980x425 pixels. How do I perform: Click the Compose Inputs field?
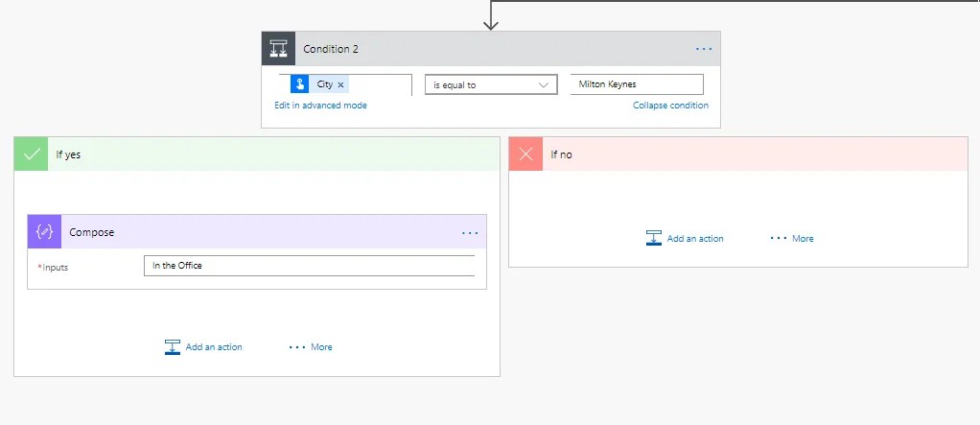point(310,266)
